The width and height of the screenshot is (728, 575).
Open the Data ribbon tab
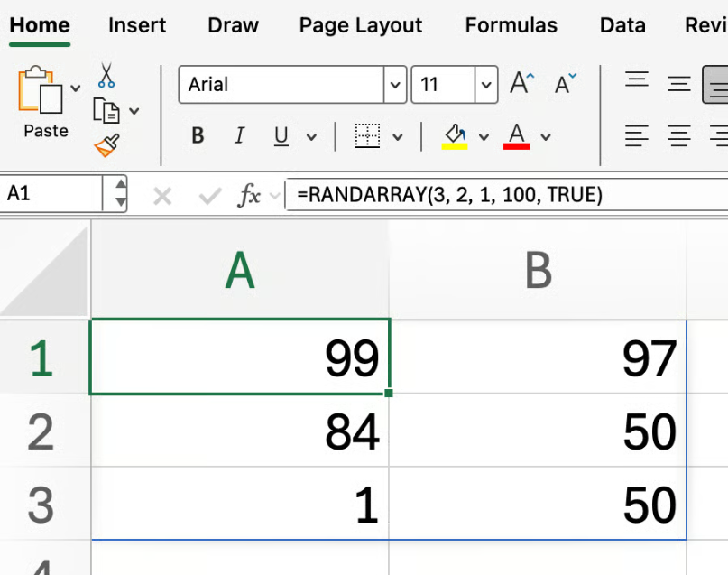click(622, 25)
